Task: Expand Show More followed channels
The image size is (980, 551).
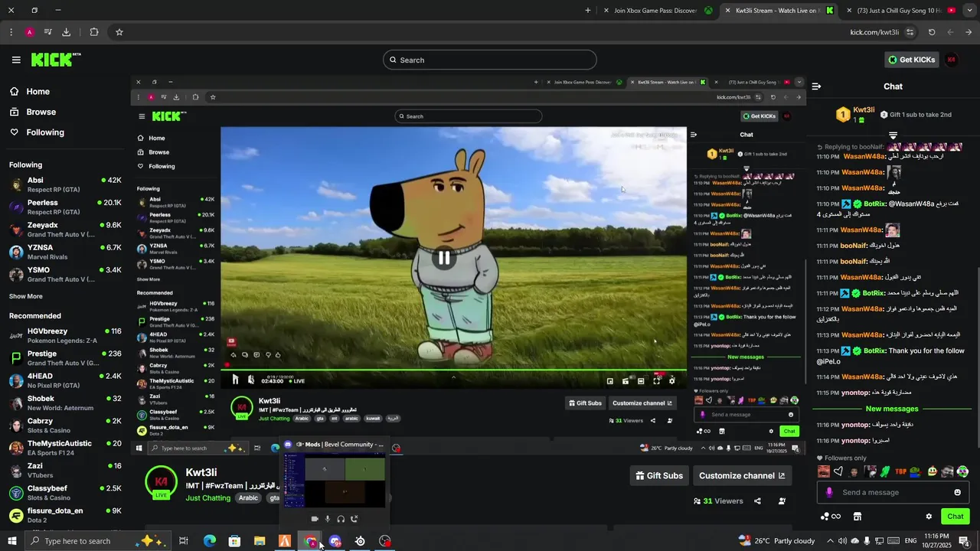Action: point(26,296)
